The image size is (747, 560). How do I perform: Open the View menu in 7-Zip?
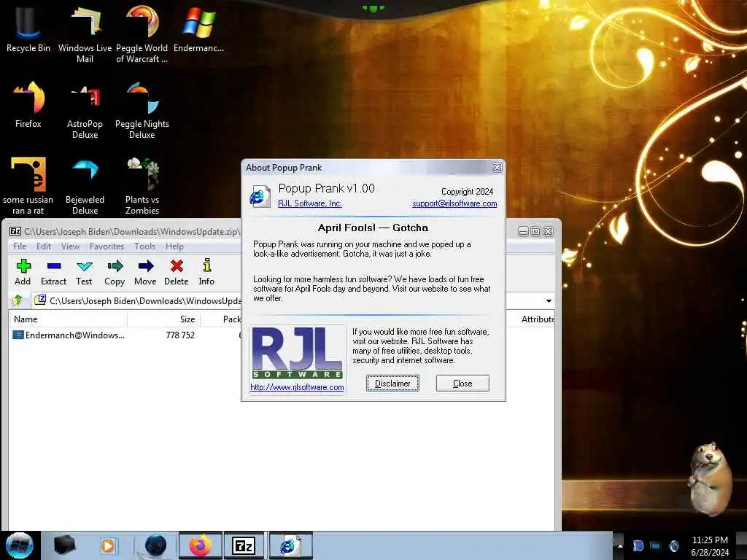[70, 246]
